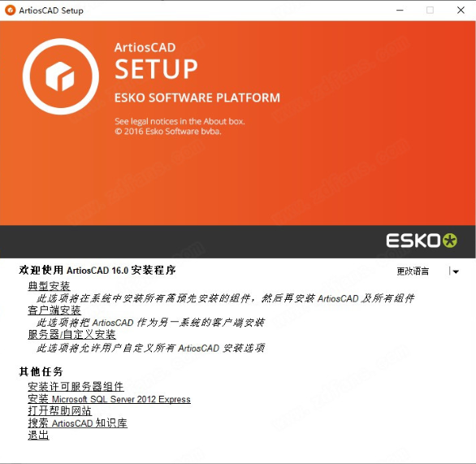Minimize the ArtiosCAD Setup window
The height and width of the screenshot is (464, 476).
pos(400,11)
